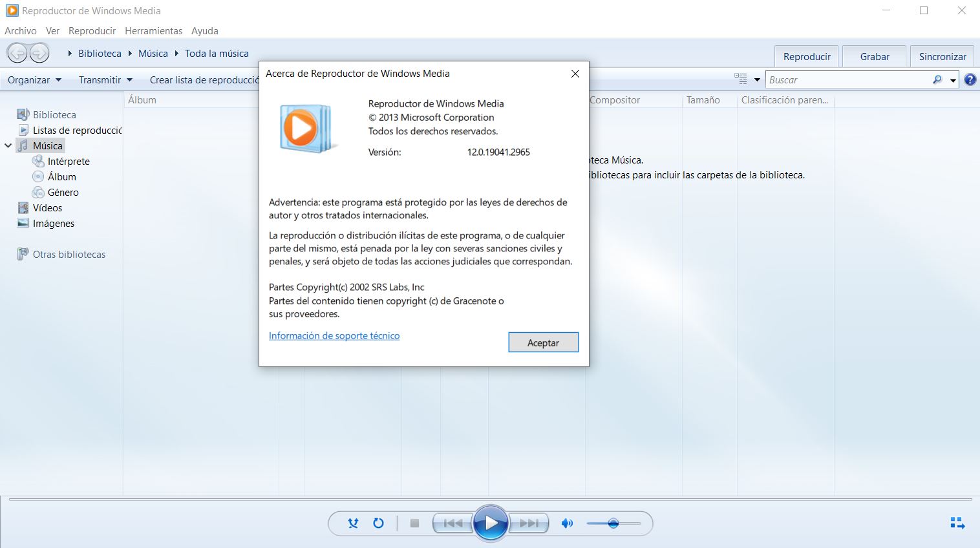Click Biblioteca in the breadcrumb
Image resolution: width=980 pixels, height=548 pixels.
pos(100,54)
